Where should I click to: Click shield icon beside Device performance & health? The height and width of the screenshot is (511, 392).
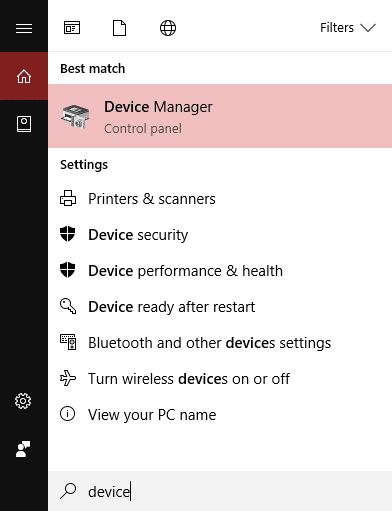pyautogui.click(x=68, y=270)
